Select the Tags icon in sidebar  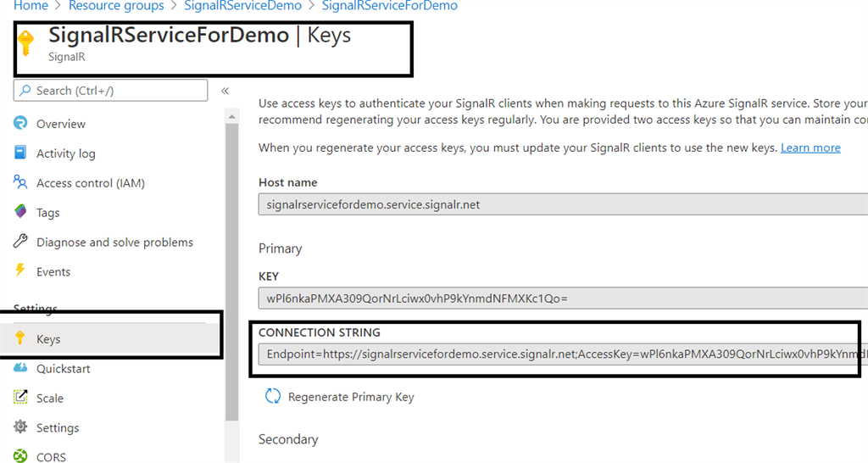point(20,211)
